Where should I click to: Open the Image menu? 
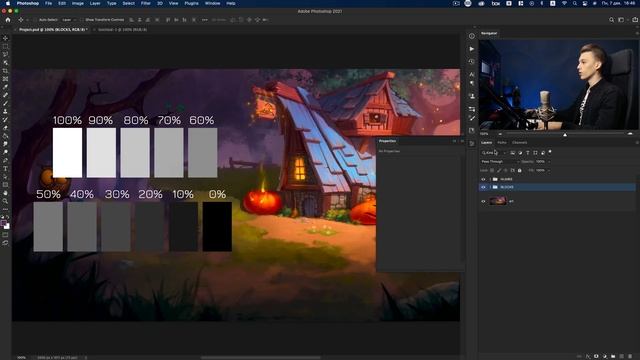click(78, 3)
